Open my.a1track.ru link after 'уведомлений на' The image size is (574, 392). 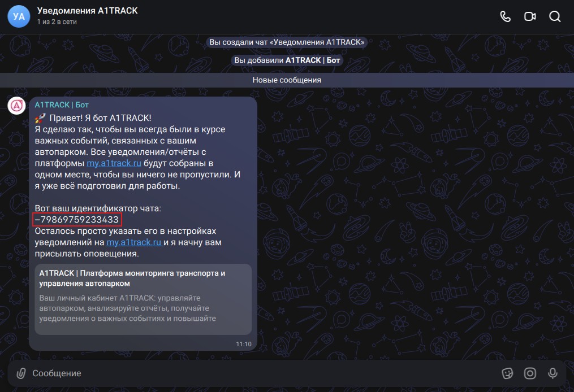[x=135, y=242]
